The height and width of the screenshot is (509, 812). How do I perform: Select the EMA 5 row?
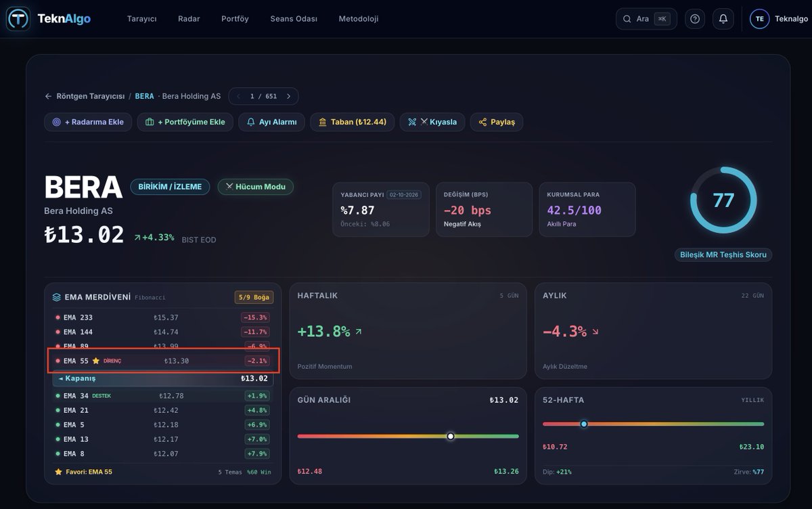click(162, 424)
